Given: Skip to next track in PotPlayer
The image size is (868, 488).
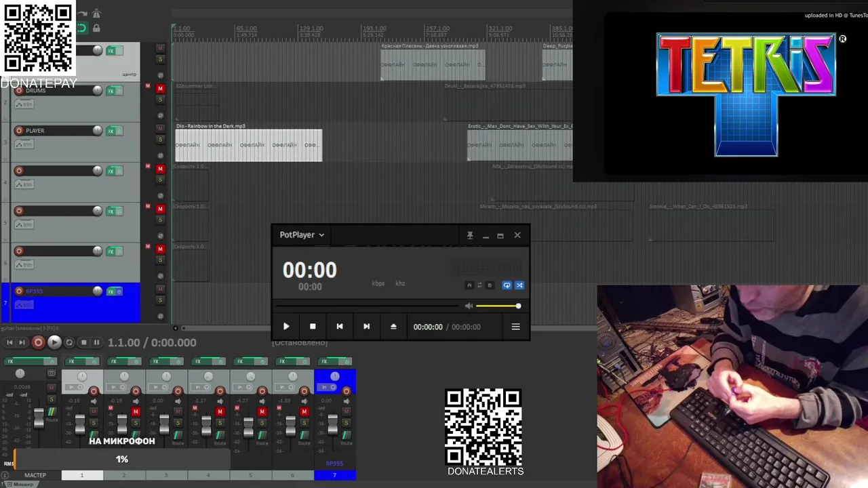Looking at the screenshot, I should point(366,327).
